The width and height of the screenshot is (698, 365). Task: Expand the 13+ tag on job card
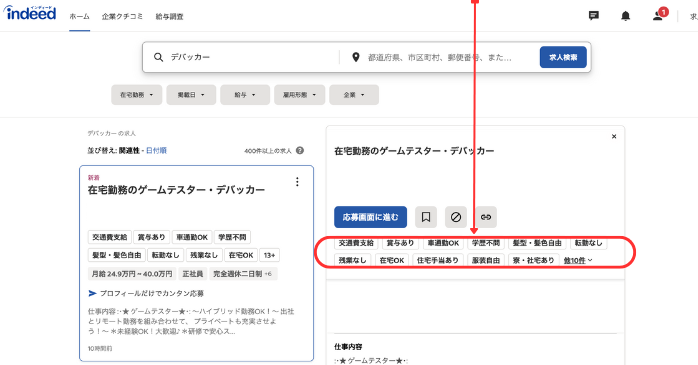coord(269,255)
